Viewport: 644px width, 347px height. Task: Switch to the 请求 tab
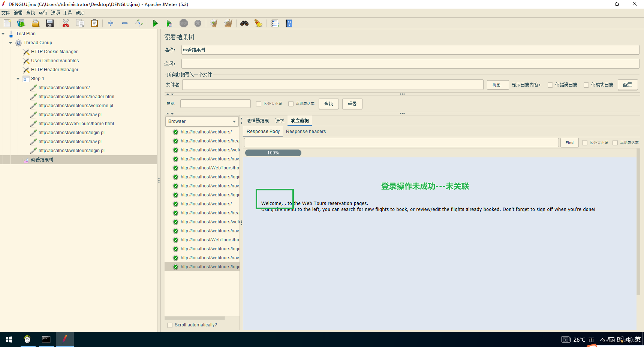coord(280,121)
